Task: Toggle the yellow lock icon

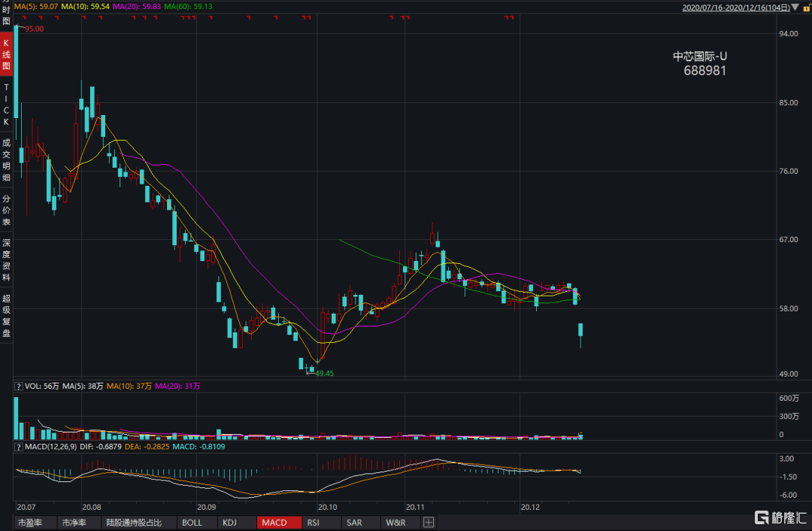Action: point(806,8)
